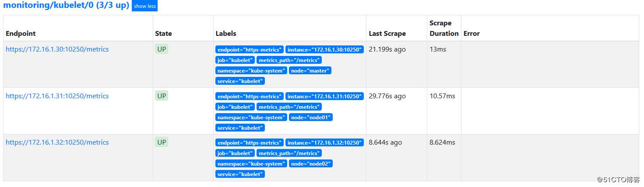Screen dimensions: 644x187
Task: Click the instance="172.16.1.31:10250" label
Action: coord(324,97)
